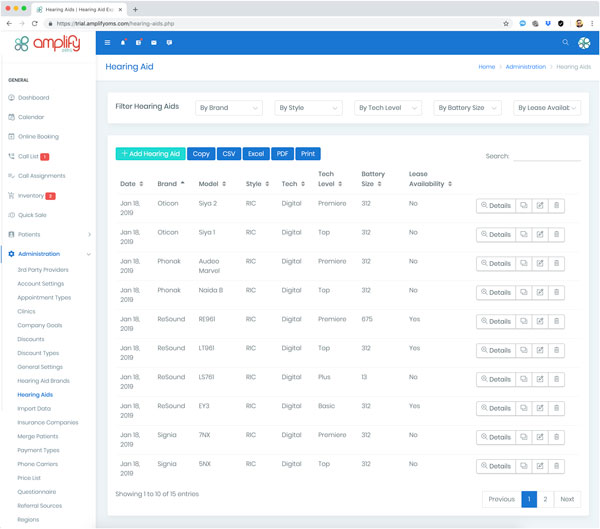This screenshot has height=529, width=600.
Task: Click trash icon for Signia 5NX row
Action: 557,466
